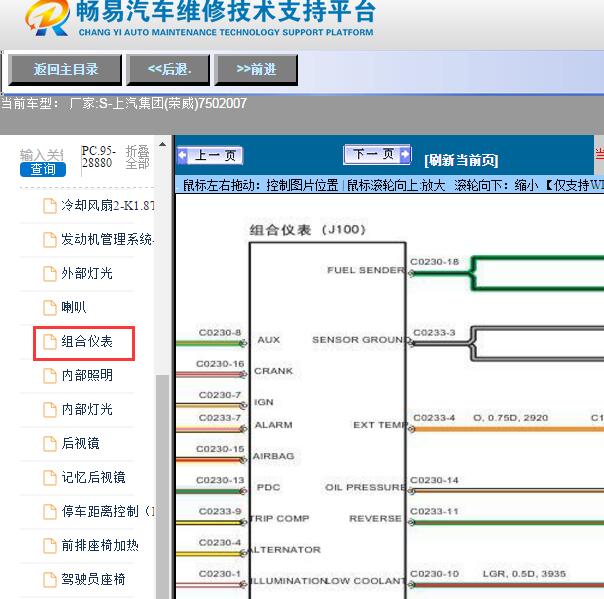Click the document icon beside 后视镜
604x599 pixels.
click(x=50, y=443)
